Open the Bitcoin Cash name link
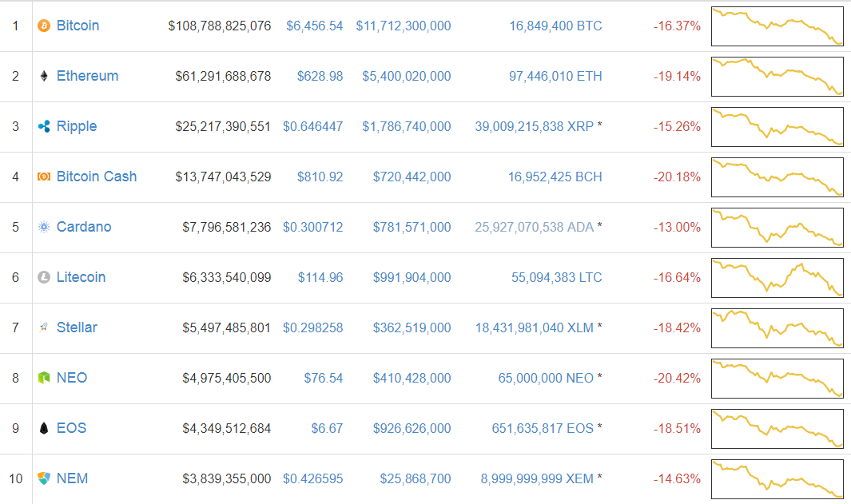851x504 pixels. click(97, 177)
